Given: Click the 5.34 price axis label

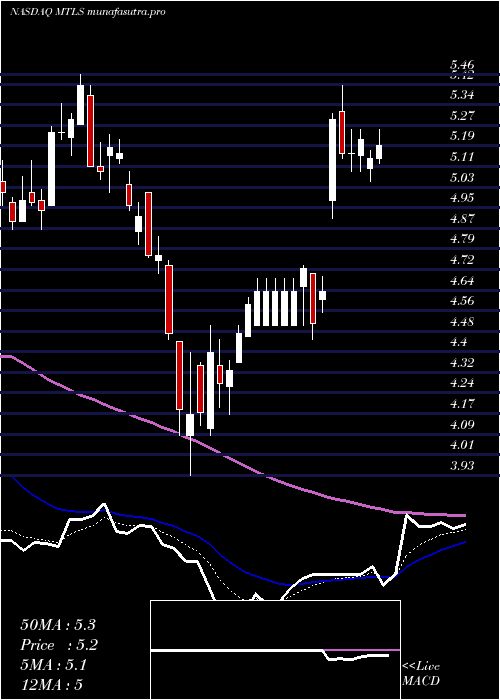Looking at the screenshot, I should click(x=462, y=94).
